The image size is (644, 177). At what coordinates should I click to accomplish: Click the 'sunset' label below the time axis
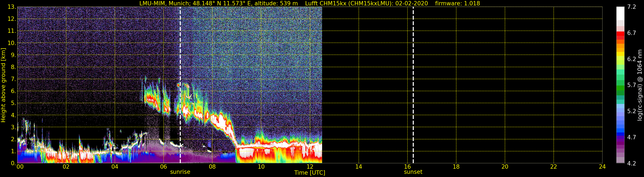(x=413, y=172)
